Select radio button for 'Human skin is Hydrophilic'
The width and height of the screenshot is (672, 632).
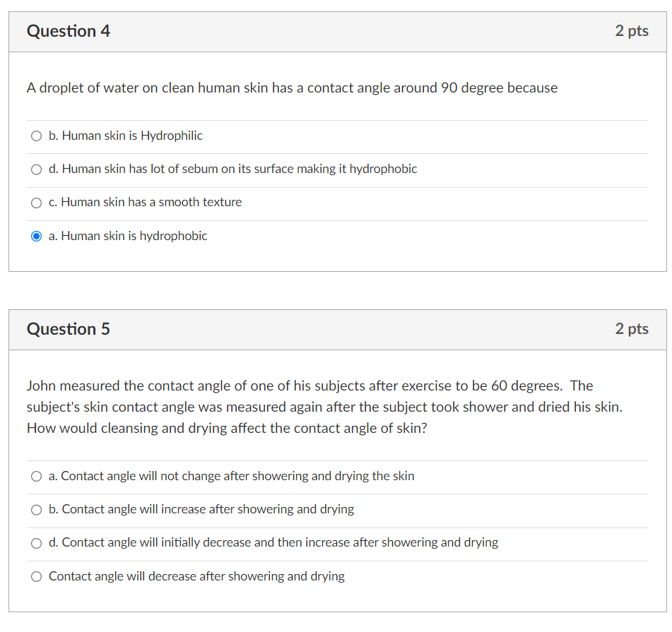click(37, 136)
